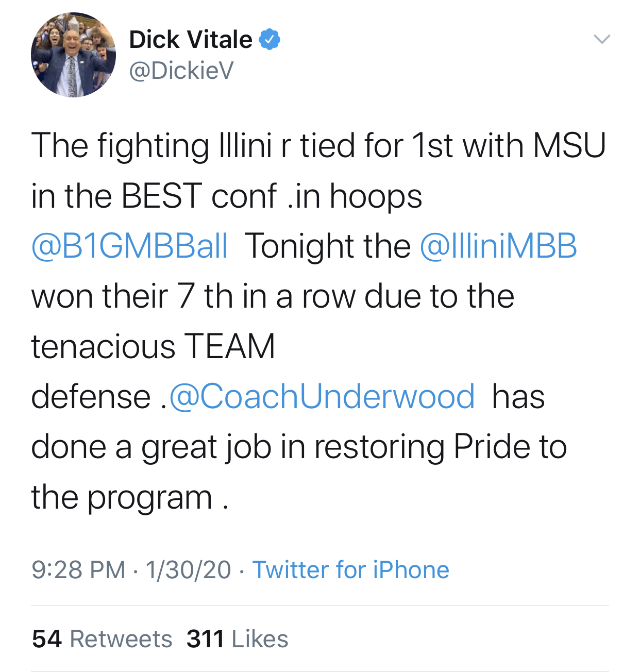Open the Twitter for iPhone source link
The height and width of the screenshot is (672, 640).
350,570
